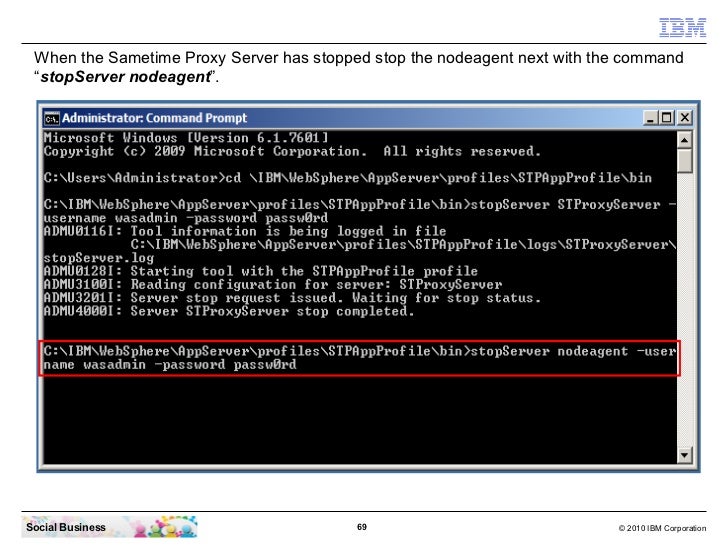728x546 pixels.
Task: Click the 'stopServer nodeagent -user' command line
Action: (x=359, y=351)
